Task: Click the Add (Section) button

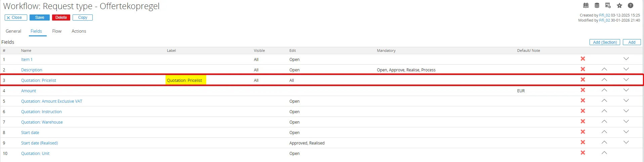Action: [x=605, y=42]
